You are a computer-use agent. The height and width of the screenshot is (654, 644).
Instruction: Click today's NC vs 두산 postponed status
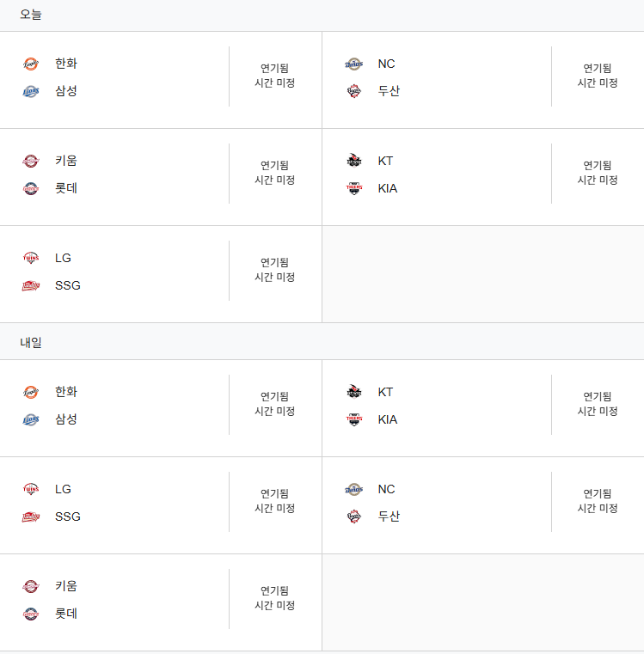tap(598, 76)
